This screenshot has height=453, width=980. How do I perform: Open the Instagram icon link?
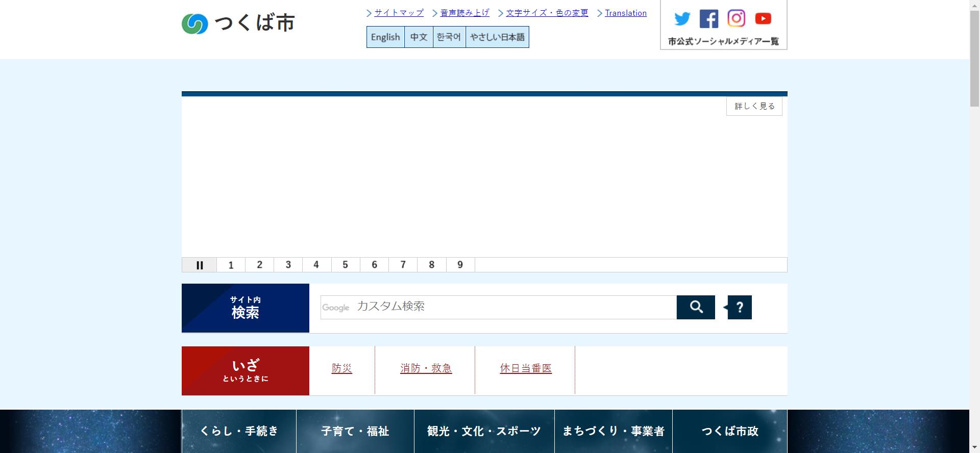tap(736, 19)
